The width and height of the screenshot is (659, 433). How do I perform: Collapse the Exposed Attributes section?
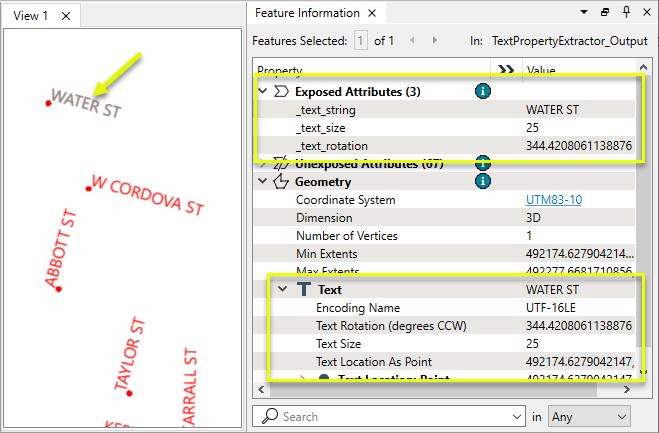(262, 91)
